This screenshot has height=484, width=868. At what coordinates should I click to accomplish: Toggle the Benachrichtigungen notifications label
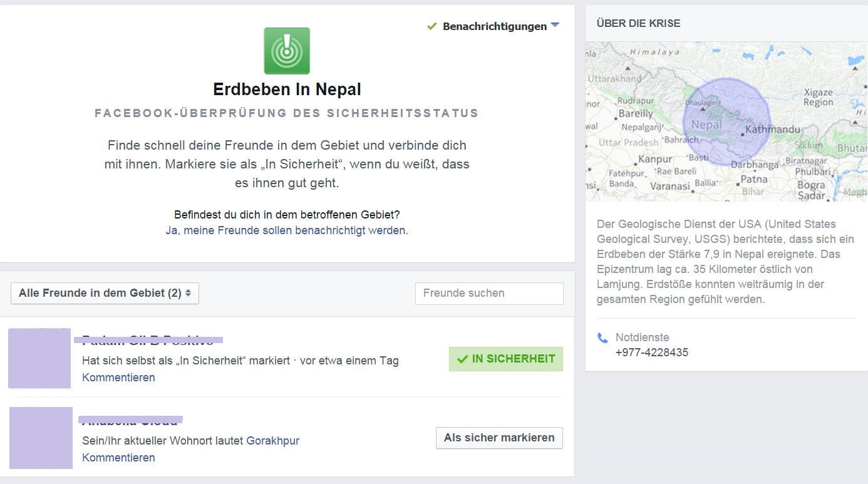pos(495,26)
